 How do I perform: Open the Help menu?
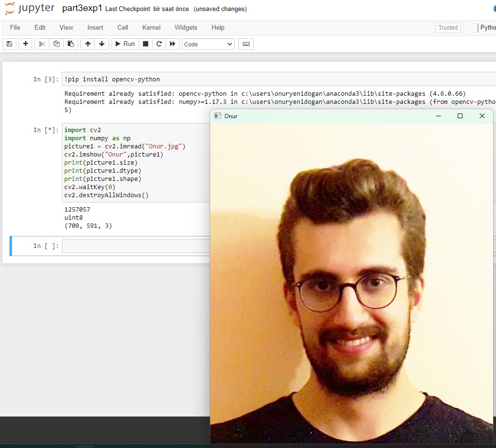coord(218,27)
